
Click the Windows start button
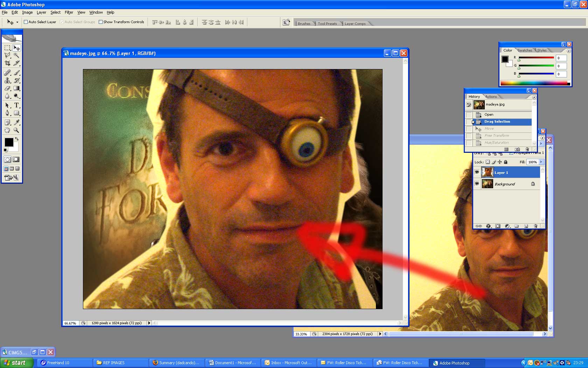[17, 363]
